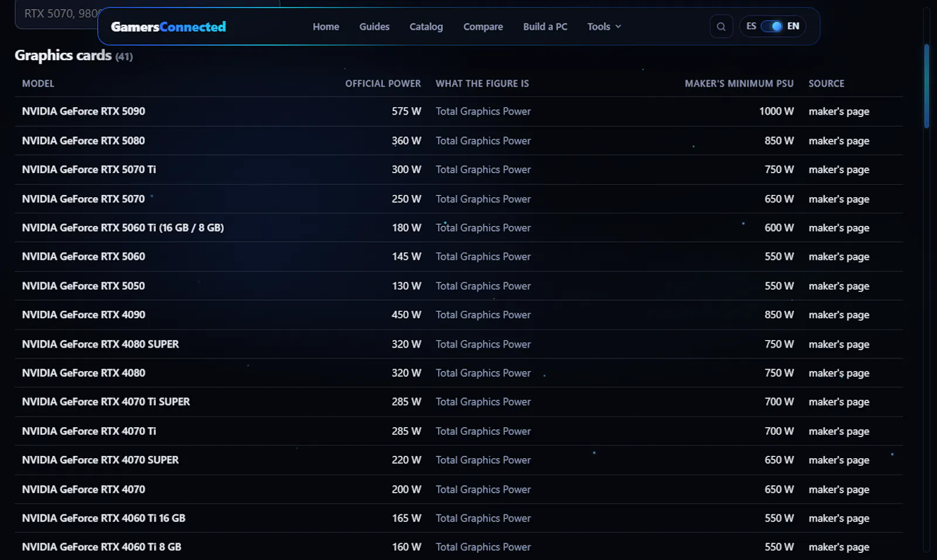Open maker's page link for RTX 5070 Ti
This screenshot has width=937, height=560.
(839, 170)
